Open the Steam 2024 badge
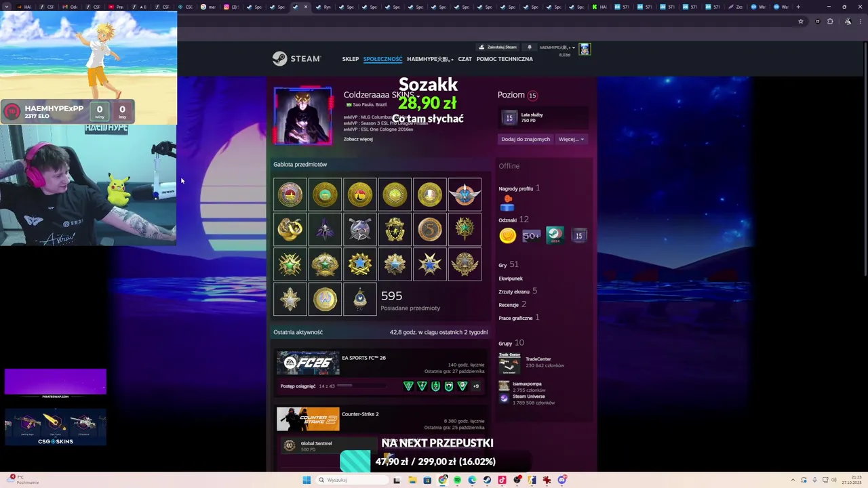Viewport: 868px width, 488px height. click(555, 236)
